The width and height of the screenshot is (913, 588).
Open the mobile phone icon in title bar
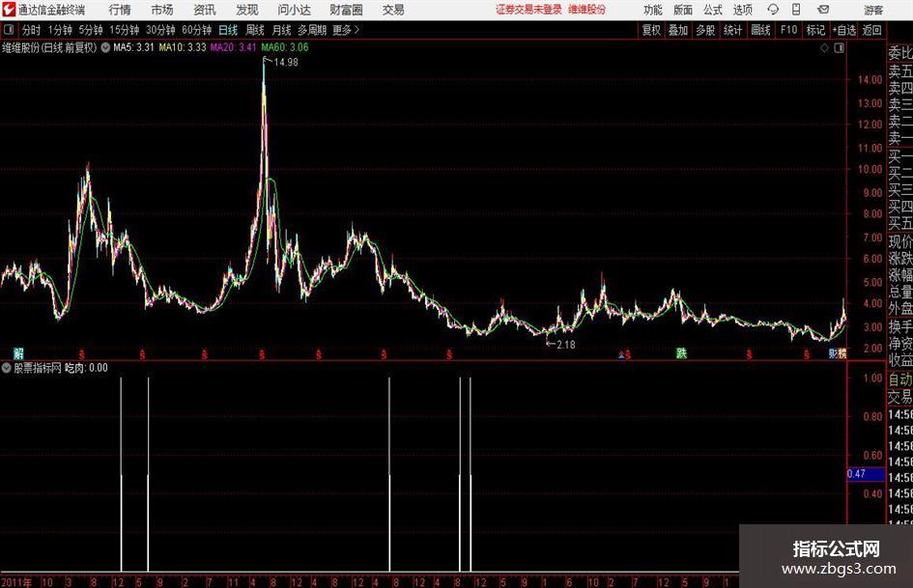coord(796,10)
